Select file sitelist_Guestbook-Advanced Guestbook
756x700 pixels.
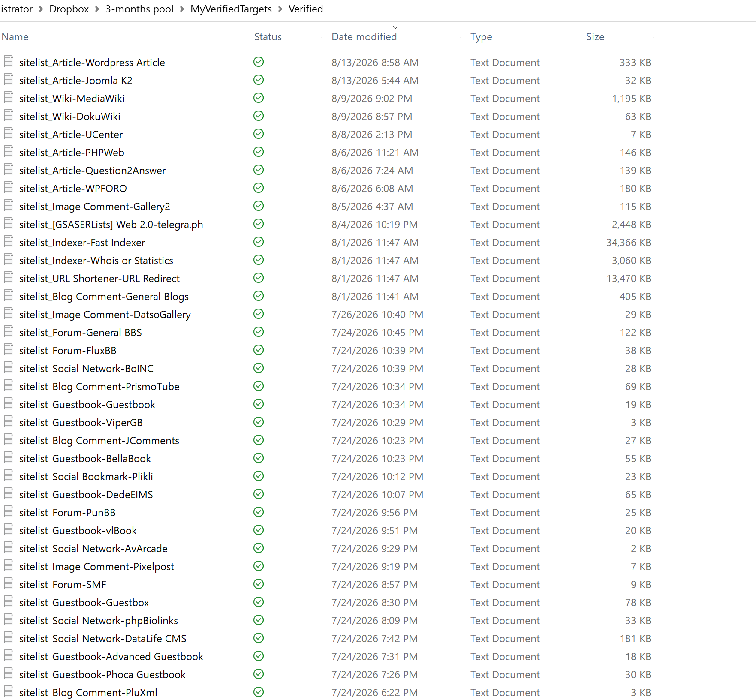(x=111, y=656)
